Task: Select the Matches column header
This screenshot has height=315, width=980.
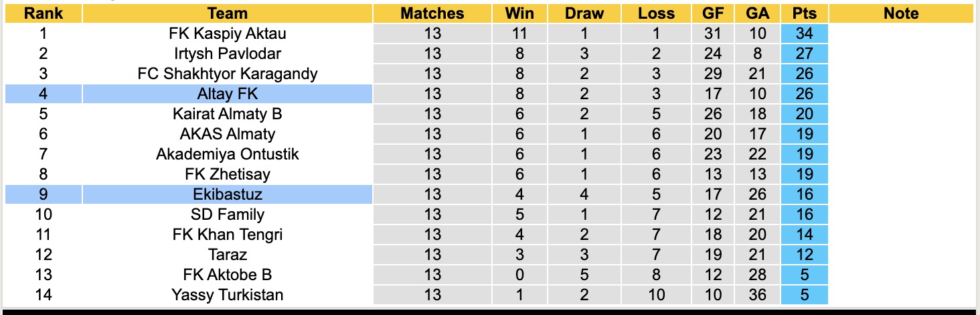Action: pyautogui.click(x=432, y=13)
